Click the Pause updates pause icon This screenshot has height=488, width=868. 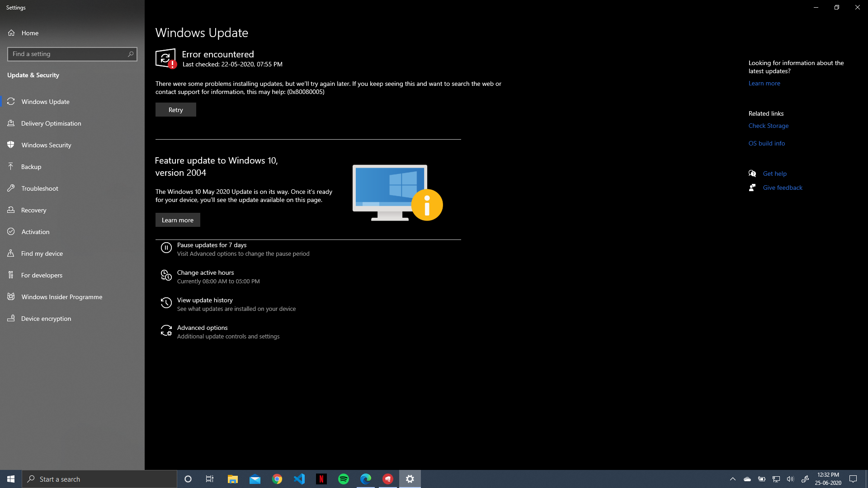[166, 248]
